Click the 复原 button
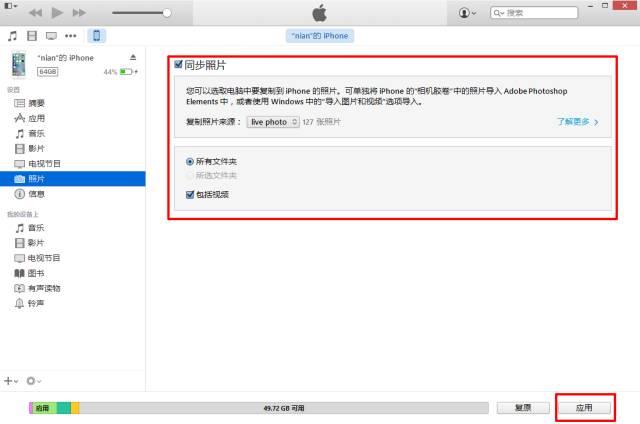 click(x=523, y=408)
